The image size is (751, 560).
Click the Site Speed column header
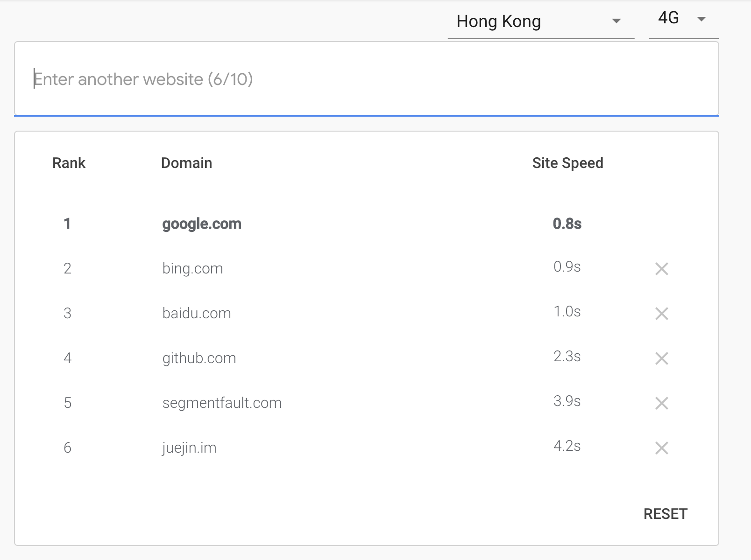pyautogui.click(x=567, y=163)
